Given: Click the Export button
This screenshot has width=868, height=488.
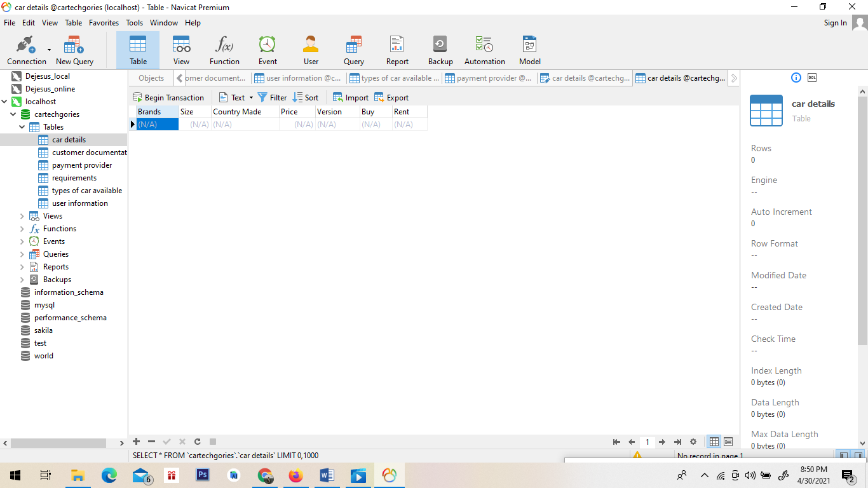Looking at the screenshot, I should (391, 98).
